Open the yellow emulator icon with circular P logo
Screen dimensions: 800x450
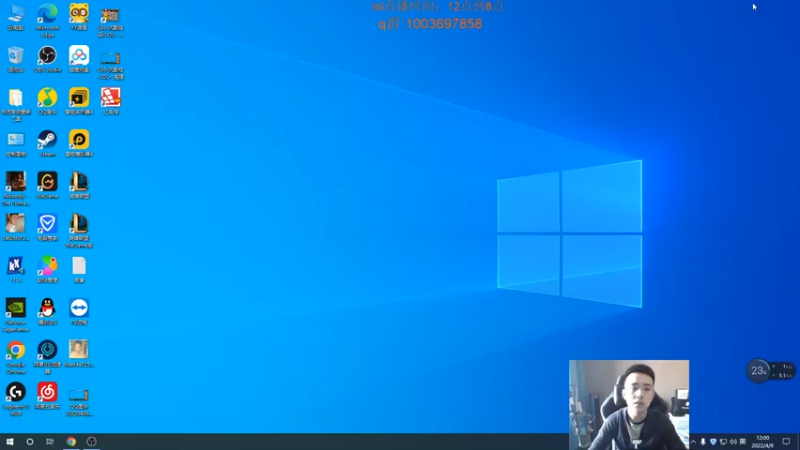coord(79,144)
